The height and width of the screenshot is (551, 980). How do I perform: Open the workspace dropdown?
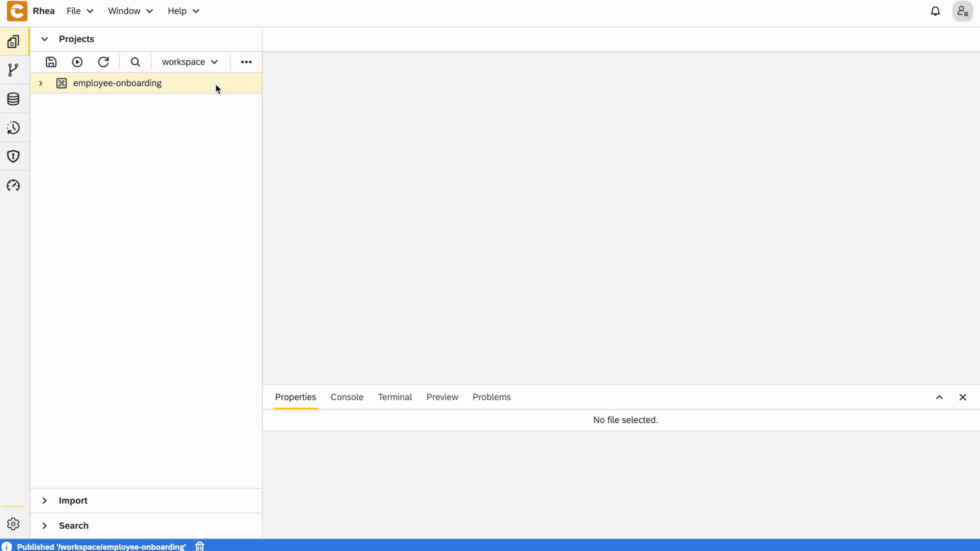(x=189, y=62)
